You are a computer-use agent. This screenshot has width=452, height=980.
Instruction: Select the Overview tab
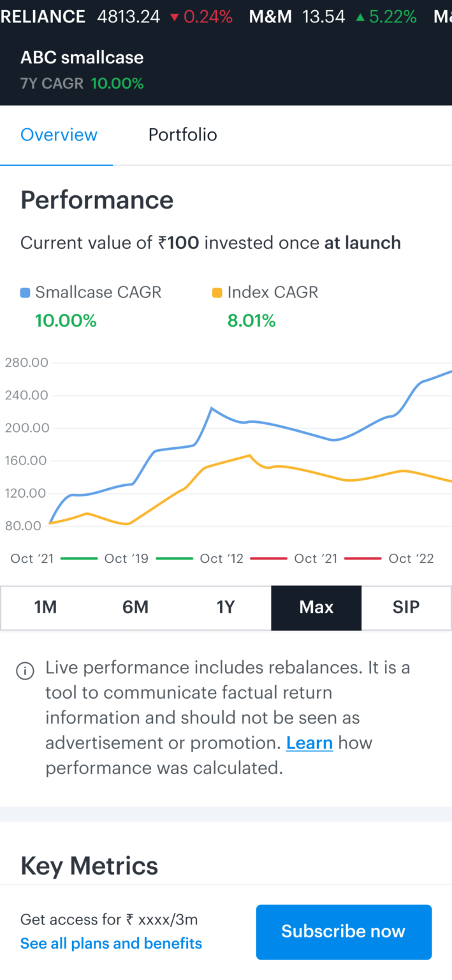click(59, 135)
